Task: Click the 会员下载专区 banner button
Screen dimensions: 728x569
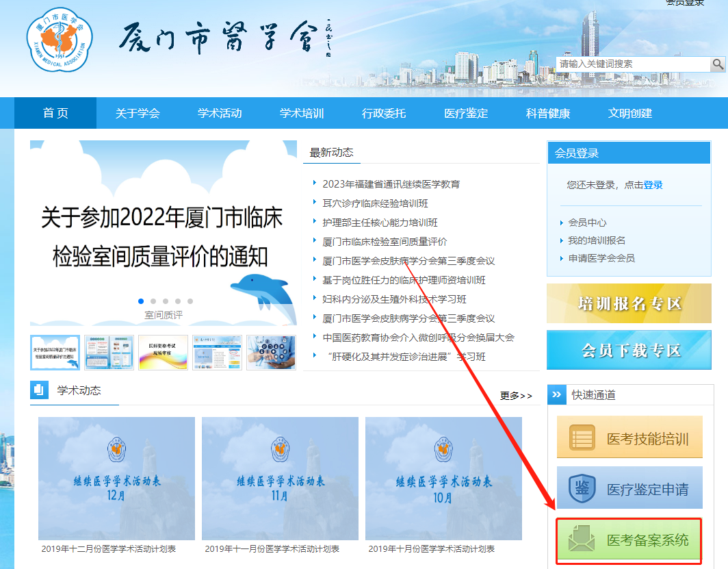Action: pyautogui.click(x=629, y=350)
